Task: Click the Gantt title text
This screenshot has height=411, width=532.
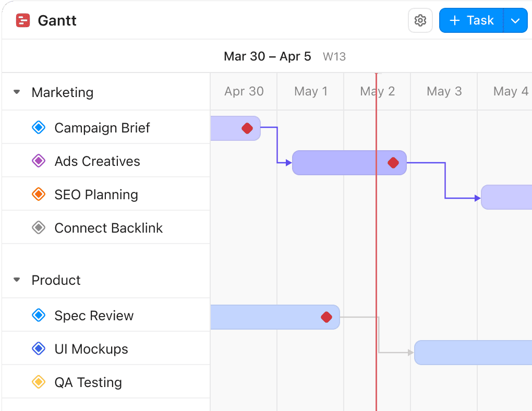Action: [57, 20]
